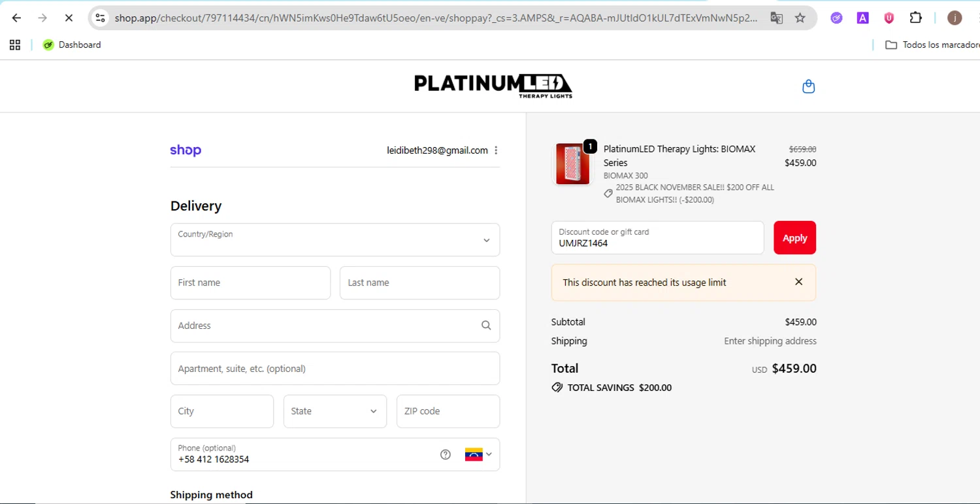Stop page loading with the X button
Image resolution: width=980 pixels, height=504 pixels.
(69, 18)
